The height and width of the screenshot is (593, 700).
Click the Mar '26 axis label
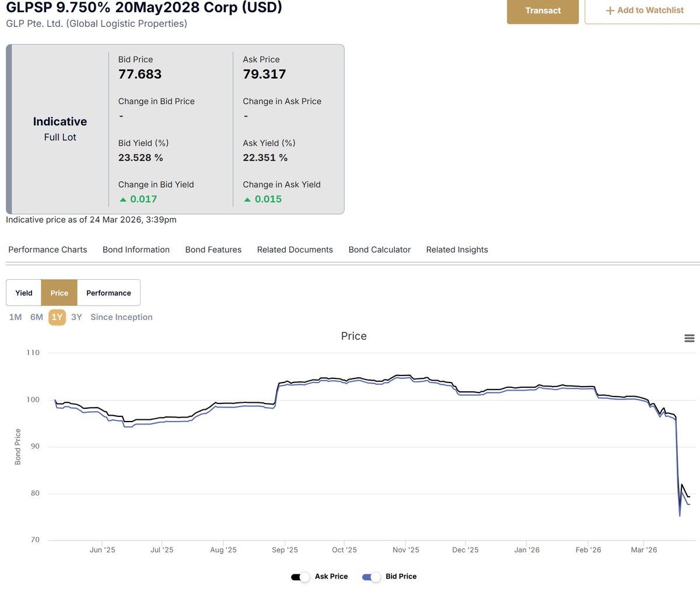click(644, 550)
